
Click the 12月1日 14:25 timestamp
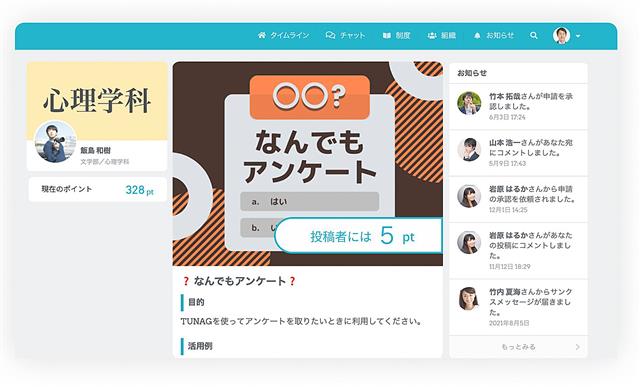(x=508, y=210)
